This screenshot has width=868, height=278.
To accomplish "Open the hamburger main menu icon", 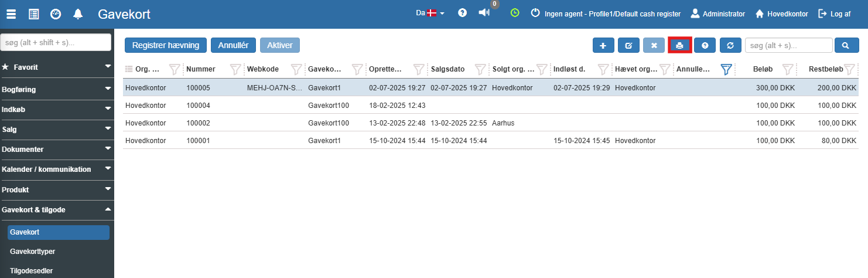I will pyautogui.click(x=11, y=14).
